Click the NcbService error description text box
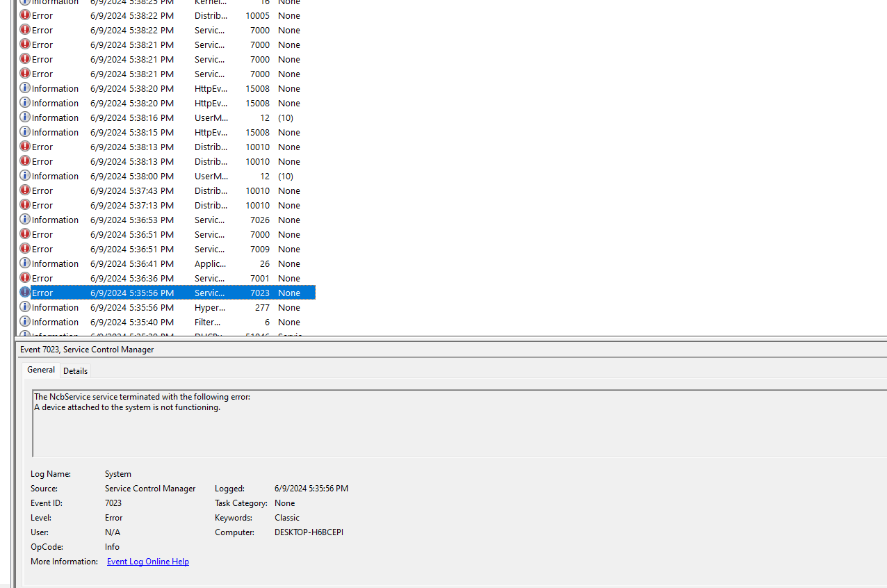Viewport: 887px width, 588px height. click(x=459, y=423)
